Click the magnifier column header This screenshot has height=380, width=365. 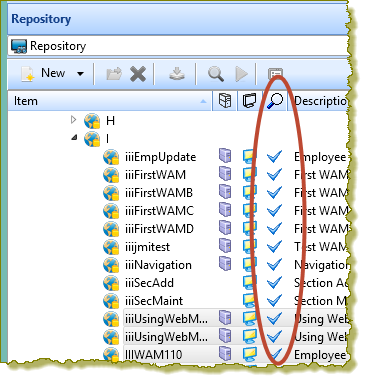click(x=275, y=101)
